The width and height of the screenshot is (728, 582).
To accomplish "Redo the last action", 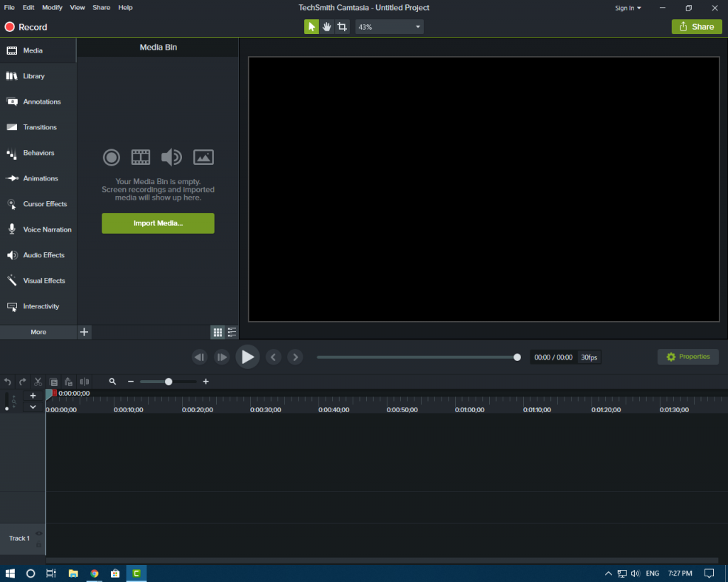I will (x=23, y=382).
